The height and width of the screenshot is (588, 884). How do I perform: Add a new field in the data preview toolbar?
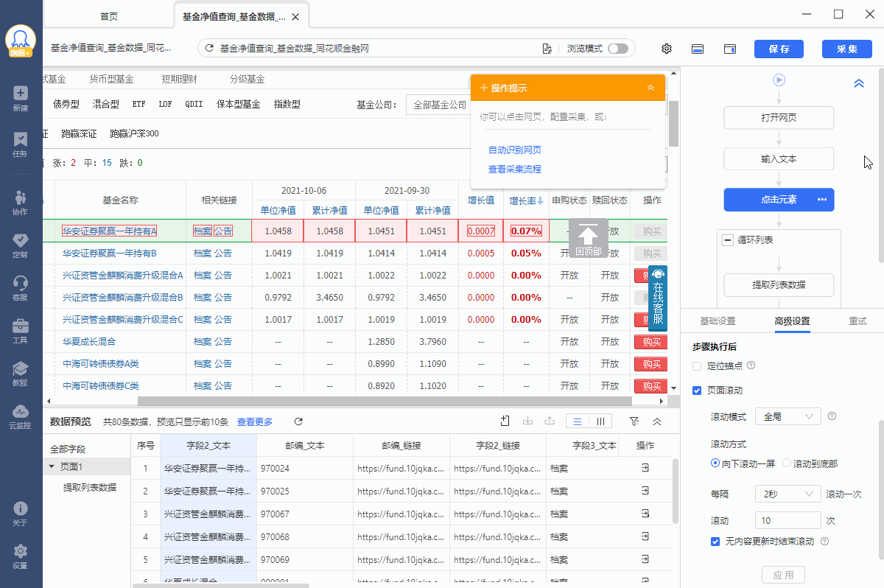point(505,421)
